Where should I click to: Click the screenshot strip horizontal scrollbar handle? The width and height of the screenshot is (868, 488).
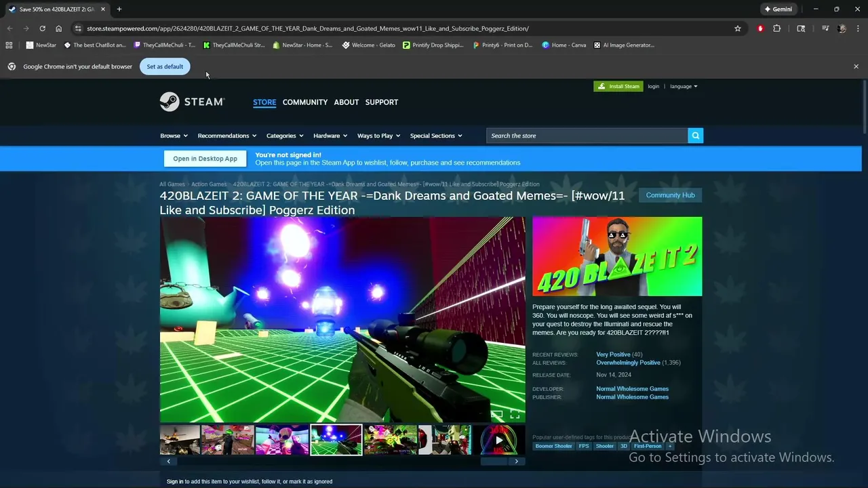click(494, 462)
